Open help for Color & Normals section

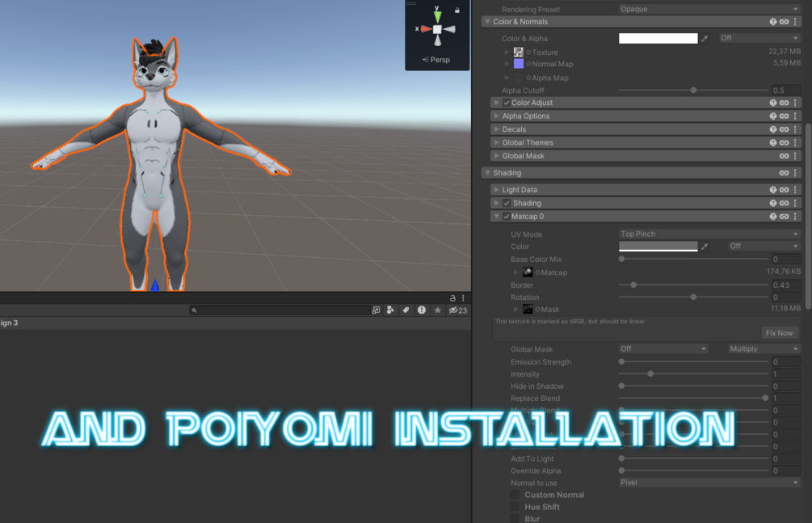[x=772, y=22]
